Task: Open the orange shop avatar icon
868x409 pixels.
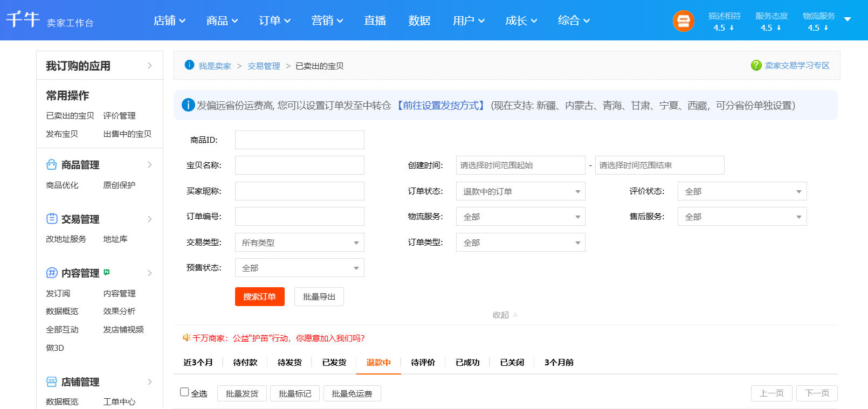Action: [x=683, y=21]
